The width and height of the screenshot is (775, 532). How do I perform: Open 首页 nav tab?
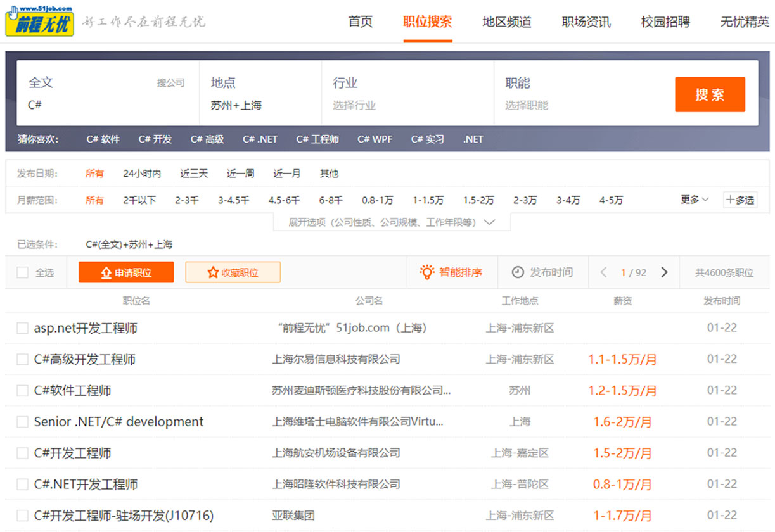(361, 22)
